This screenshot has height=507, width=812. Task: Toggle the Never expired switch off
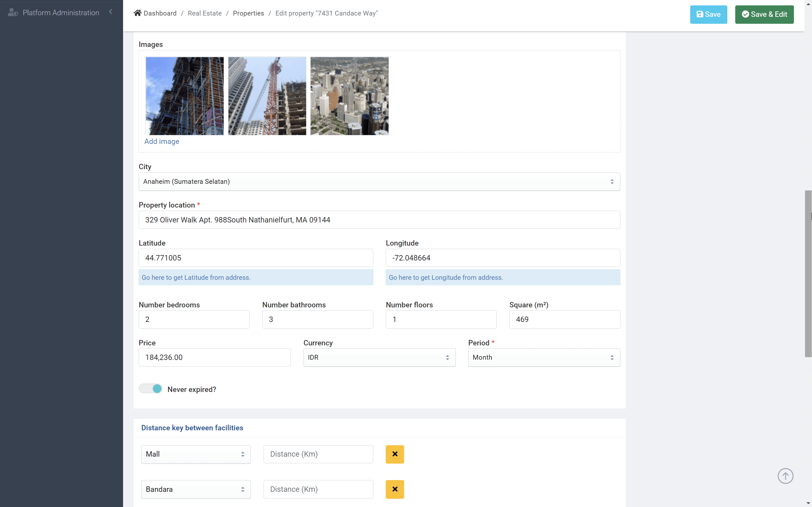(x=150, y=388)
